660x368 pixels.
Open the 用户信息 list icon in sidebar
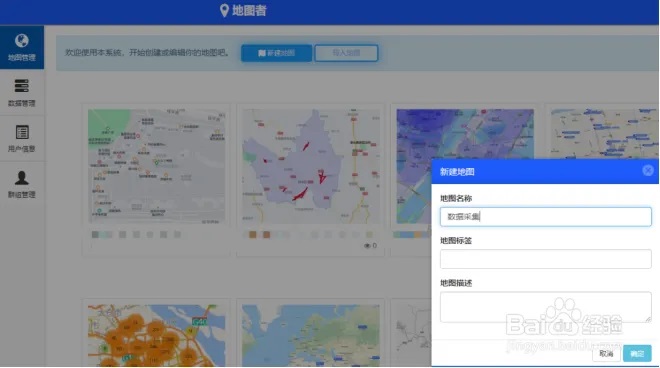[x=22, y=132]
